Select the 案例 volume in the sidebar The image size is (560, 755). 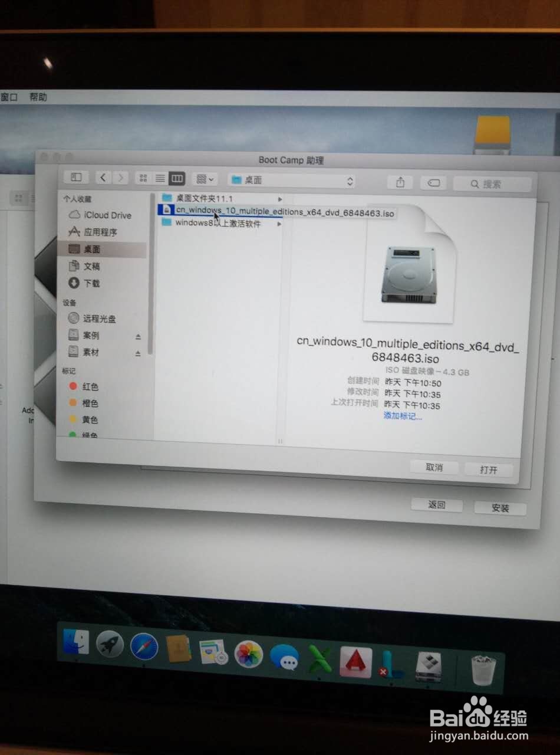[84, 335]
